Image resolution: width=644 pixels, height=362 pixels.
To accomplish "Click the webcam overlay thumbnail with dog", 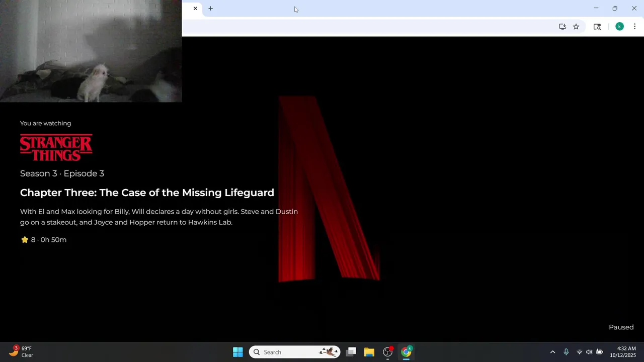I will 91,51.
